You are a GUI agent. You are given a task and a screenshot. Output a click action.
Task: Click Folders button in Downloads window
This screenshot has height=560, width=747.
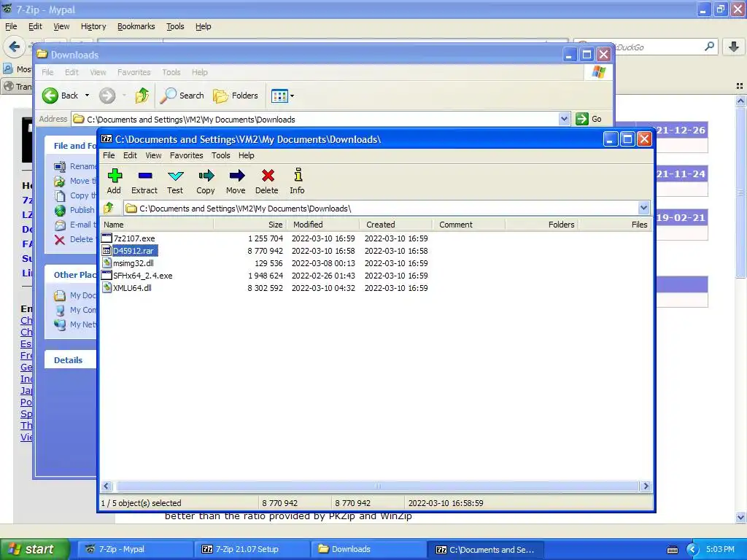(x=236, y=96)
